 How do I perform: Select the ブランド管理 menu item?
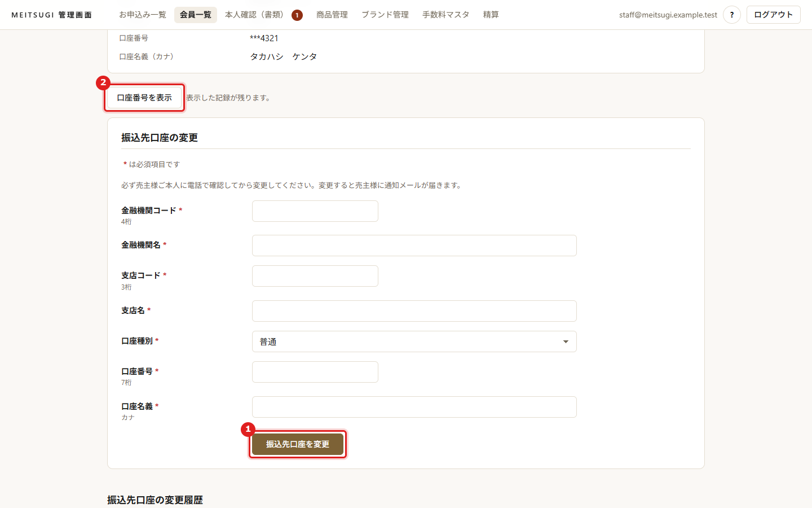[x=385, y=15]
